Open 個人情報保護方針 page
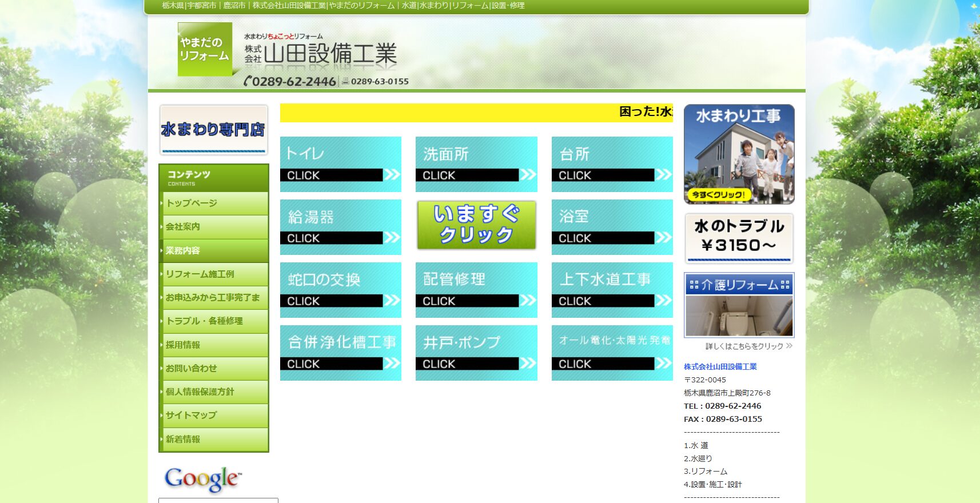 tap(214, 392)
